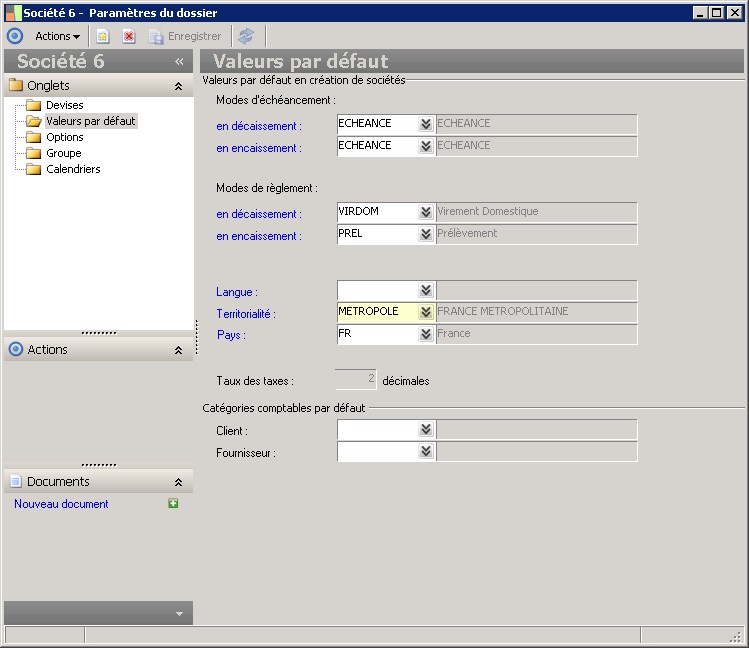
Task: Click the METROPOLE input field
Action: (x=377, y=312)
